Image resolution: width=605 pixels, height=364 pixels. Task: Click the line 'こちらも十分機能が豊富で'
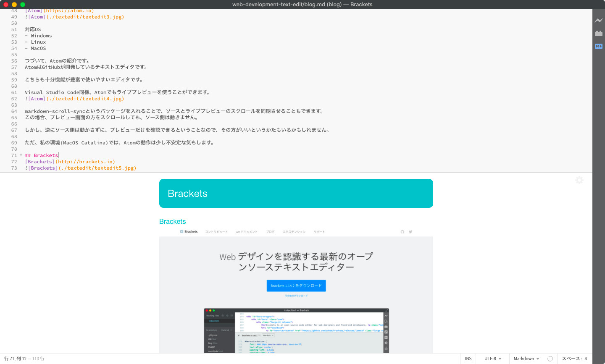tap(84, 80)
